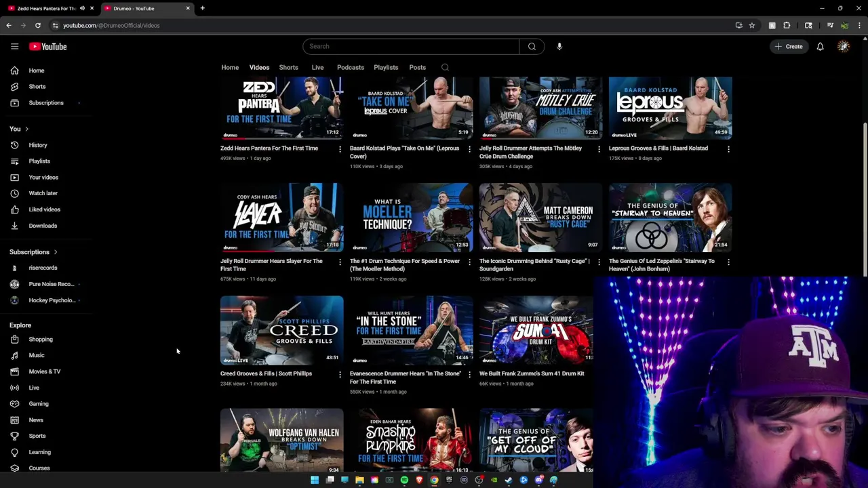Open Discord from the taskbar
Viewport: 868px width, 488px height.
coord(538,480)
